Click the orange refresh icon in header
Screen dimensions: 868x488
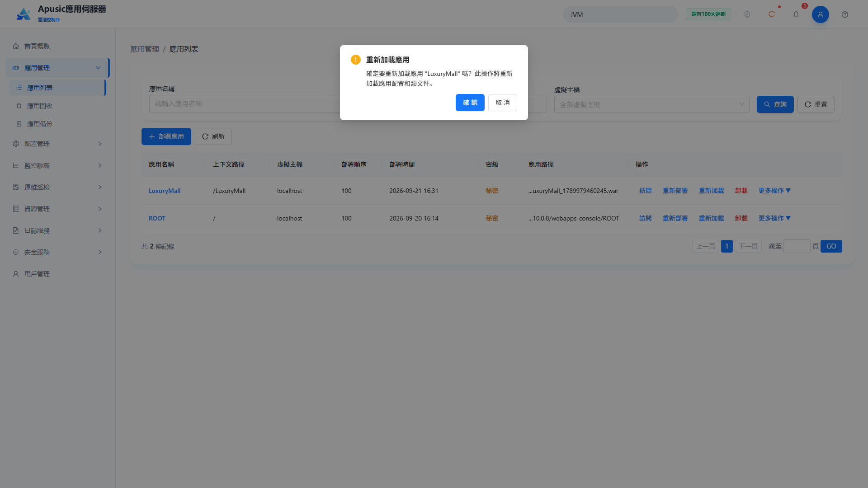tap(772, 14)
